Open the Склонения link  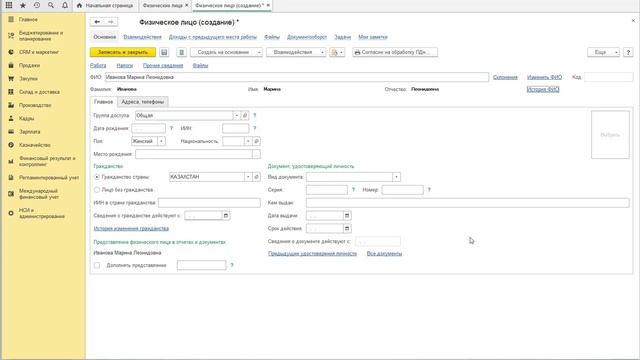[505, 77]
